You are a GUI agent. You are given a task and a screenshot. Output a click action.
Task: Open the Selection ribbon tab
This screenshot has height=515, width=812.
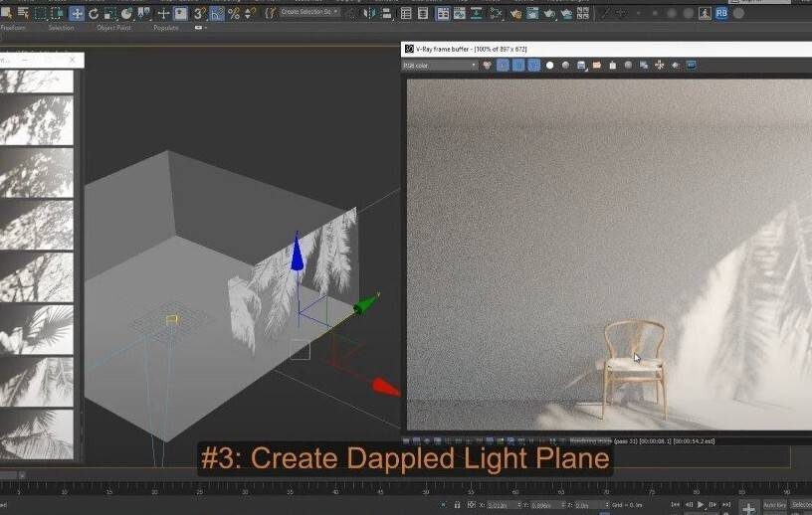pyautogui.click(x=61, y=28)
